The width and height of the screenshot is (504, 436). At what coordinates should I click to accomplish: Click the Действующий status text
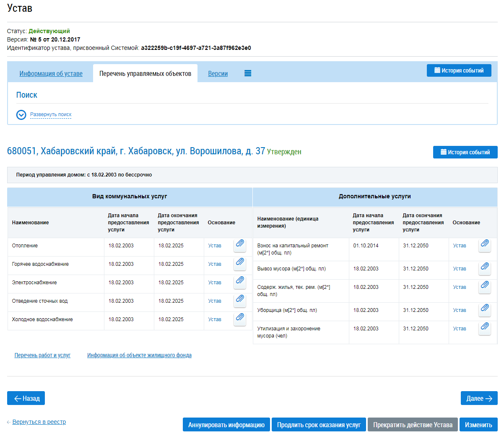[49, 31]
